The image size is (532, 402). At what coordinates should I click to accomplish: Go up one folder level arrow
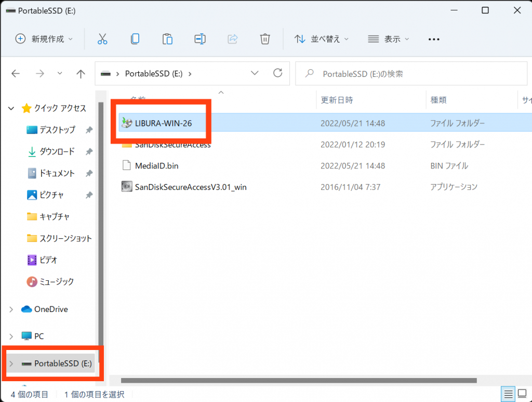(x=81, y=74)
